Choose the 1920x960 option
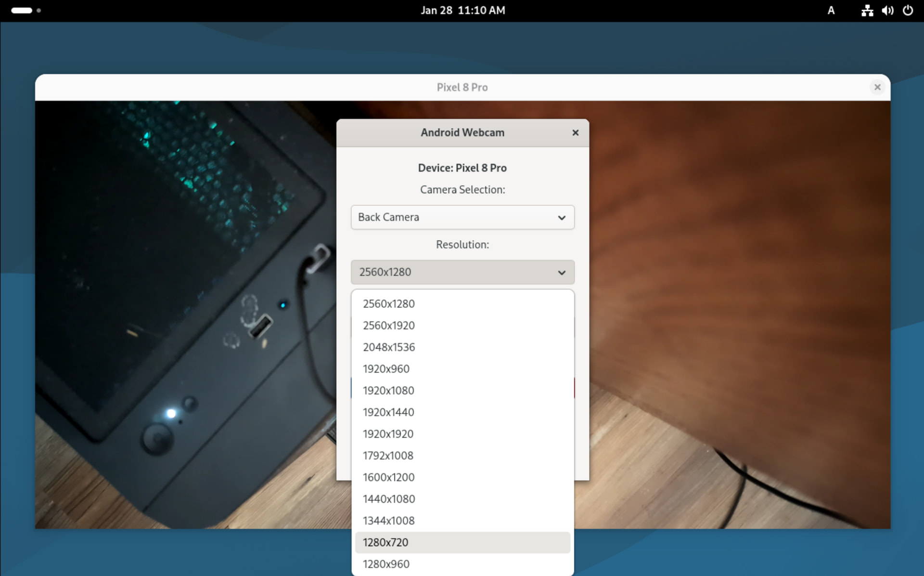 pyautogui.click(x=386, y=369)
